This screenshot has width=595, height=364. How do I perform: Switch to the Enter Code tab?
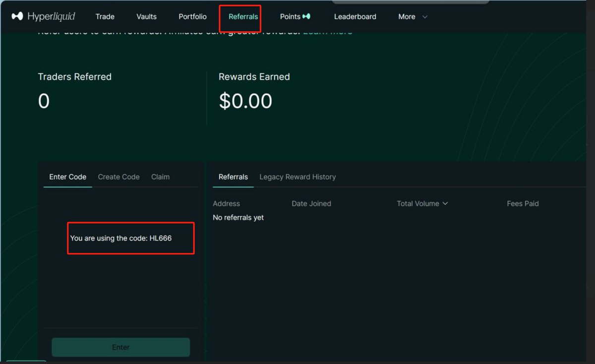(68, 177)
